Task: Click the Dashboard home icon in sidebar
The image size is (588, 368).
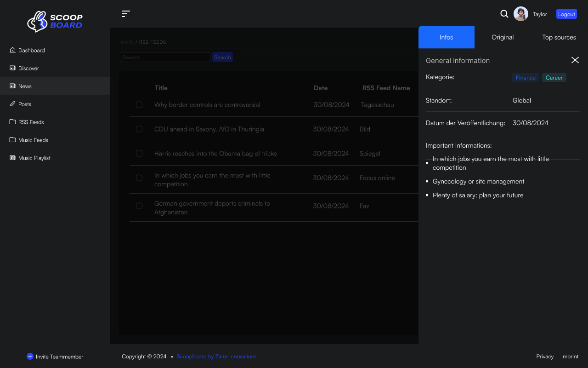Action: (x=12, y=50)
